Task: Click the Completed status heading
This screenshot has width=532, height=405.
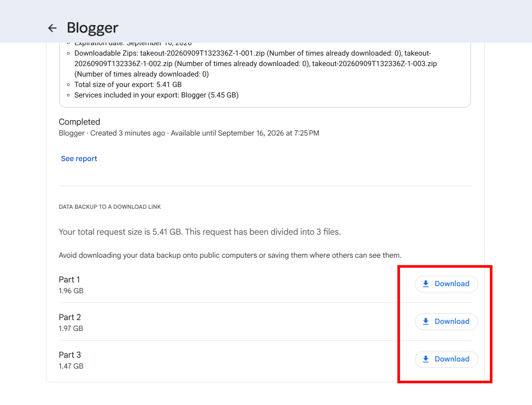Action: (x=79, y=122)
